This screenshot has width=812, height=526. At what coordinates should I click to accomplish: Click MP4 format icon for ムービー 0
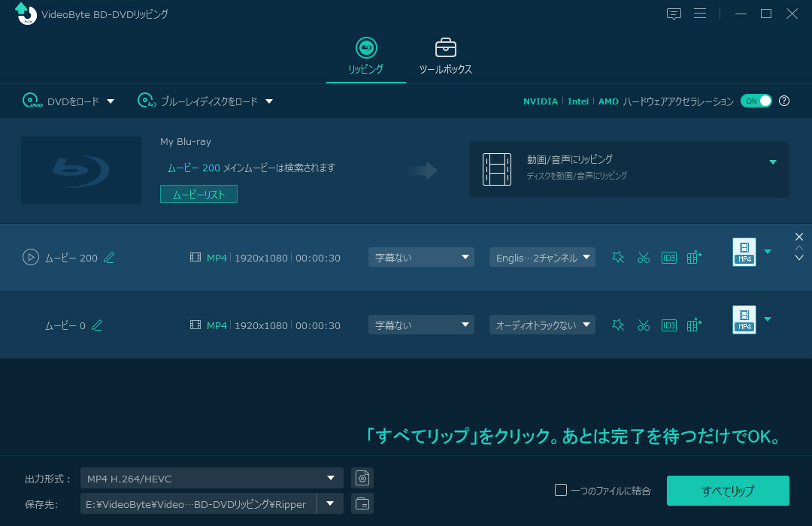(744, 319)
